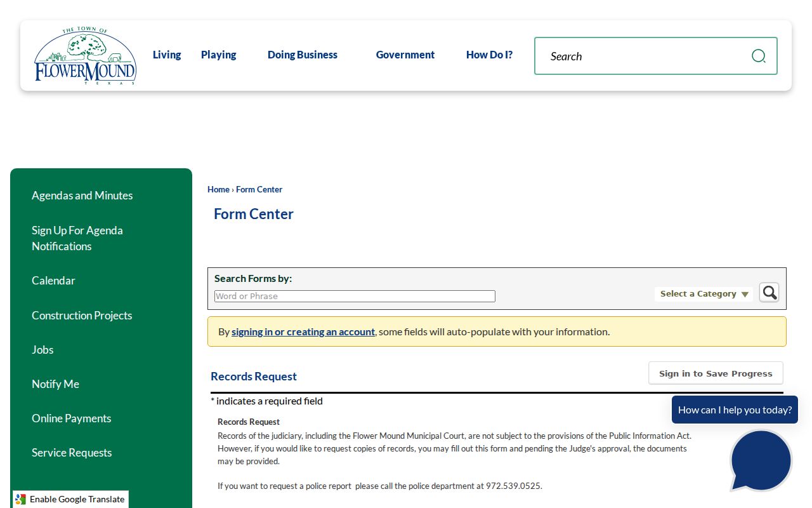The height and width of the screenshot is (508, 812).
Task: Follow the signing in or creating an account link
Action: (303, 331)
